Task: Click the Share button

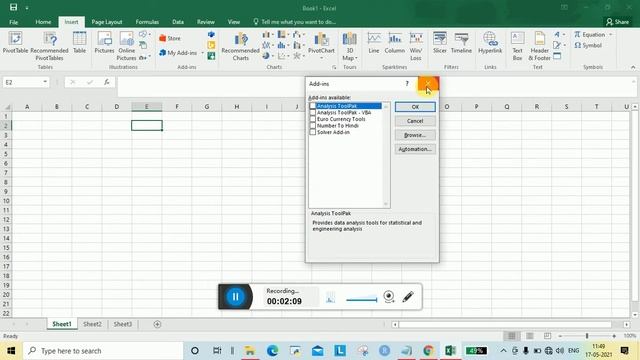Action: click(x=618, y=22)
